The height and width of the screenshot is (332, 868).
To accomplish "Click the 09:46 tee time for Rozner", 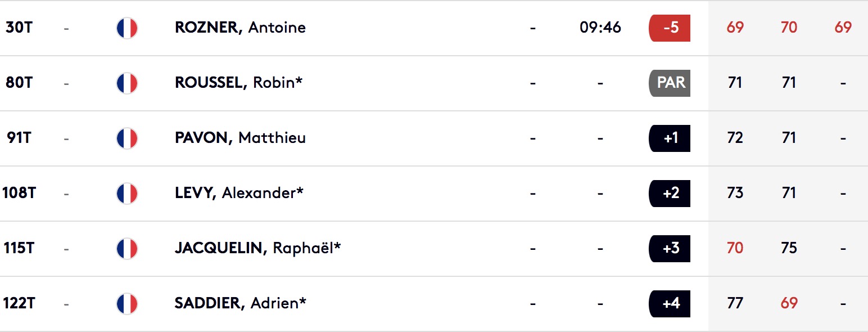I will click(x=600, y=28).
